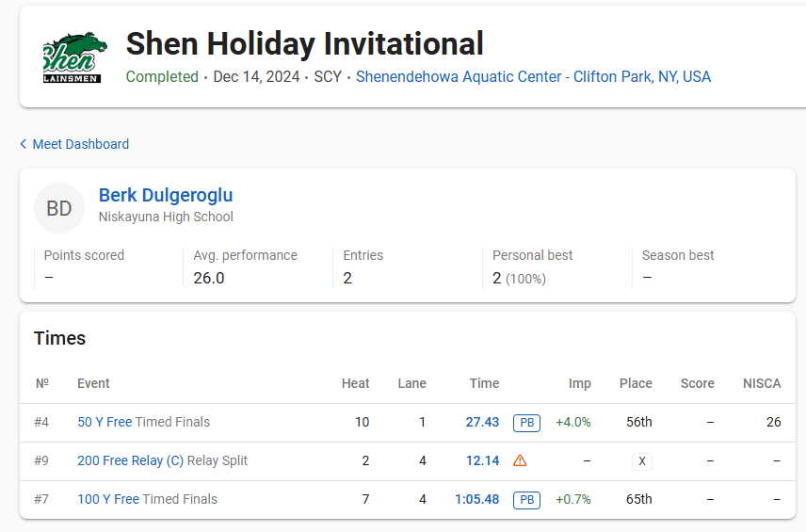Click the NISCA column header
Image resolution: width=806 pixels, height=532 pixels.
click(x=762, y=384)
